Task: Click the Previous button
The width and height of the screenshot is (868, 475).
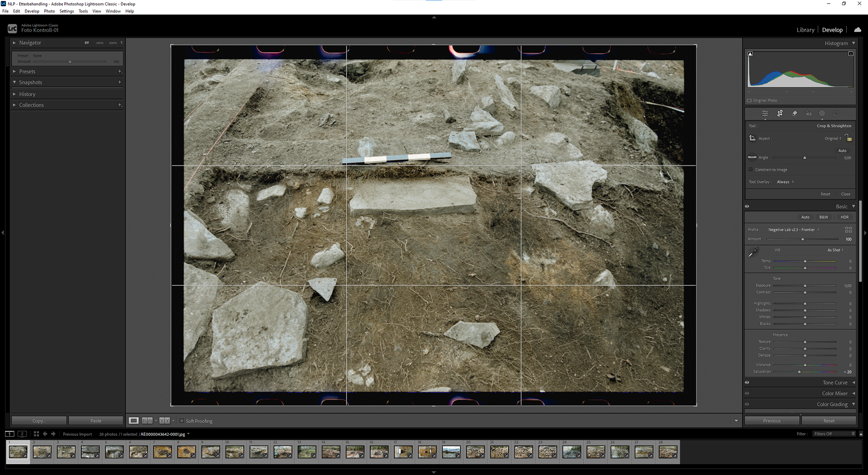Action: (772, 421)
